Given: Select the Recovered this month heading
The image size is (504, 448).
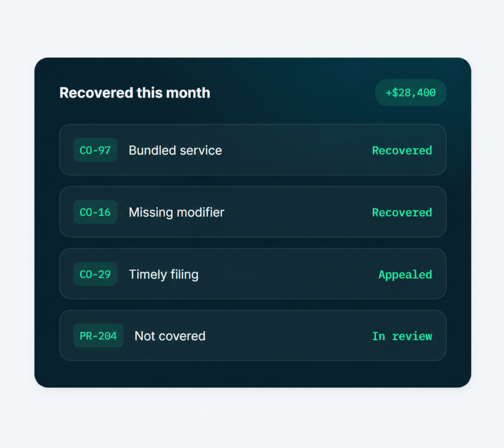Looking at the screenshot, I should click(x=135, y=93).
